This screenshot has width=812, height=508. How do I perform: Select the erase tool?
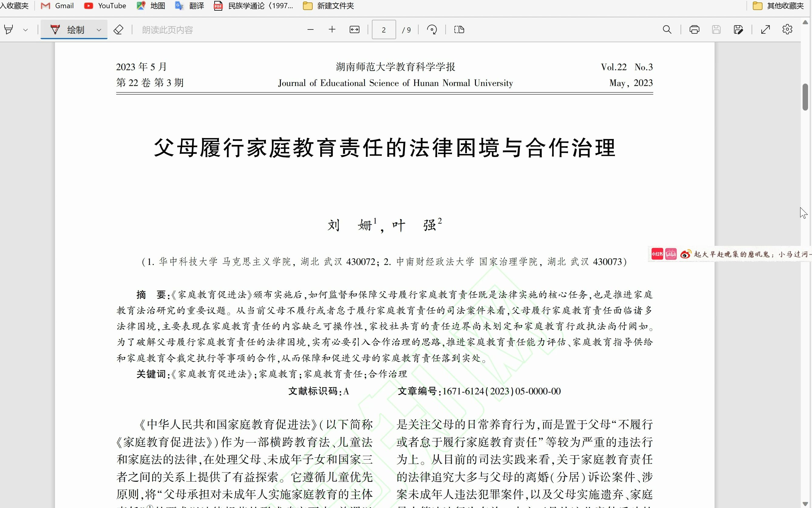pos(118,29)
